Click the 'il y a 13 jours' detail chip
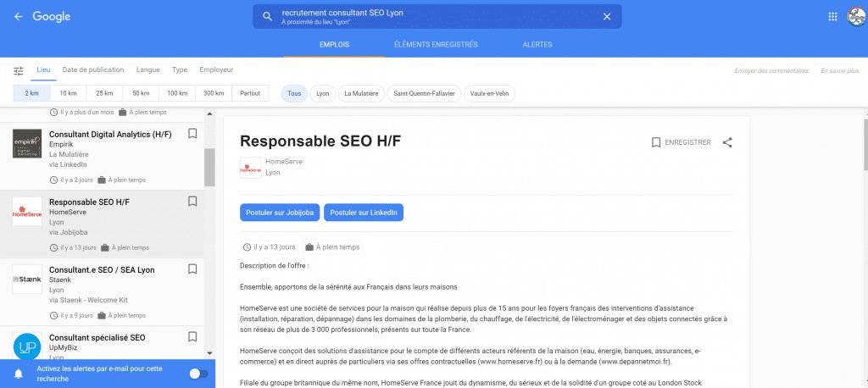This screenshot has width=868, height=388. tap(270, 247)
